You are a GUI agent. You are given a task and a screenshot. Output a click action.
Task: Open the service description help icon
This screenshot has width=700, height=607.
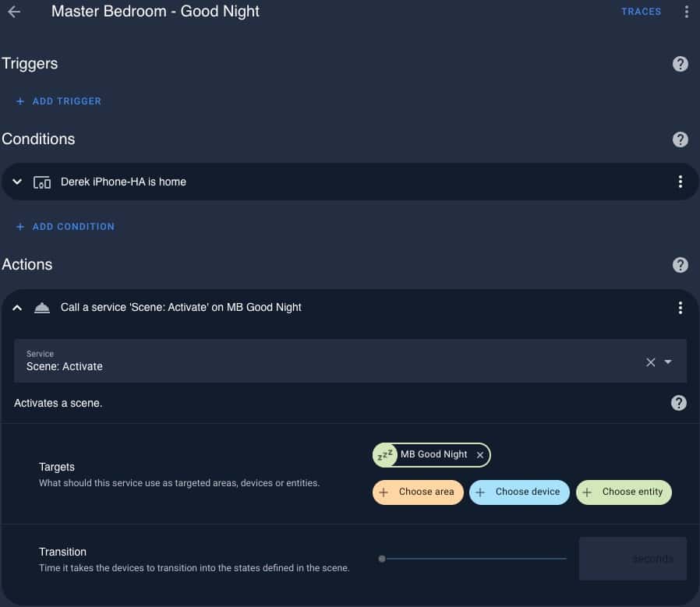click(679, 403)
